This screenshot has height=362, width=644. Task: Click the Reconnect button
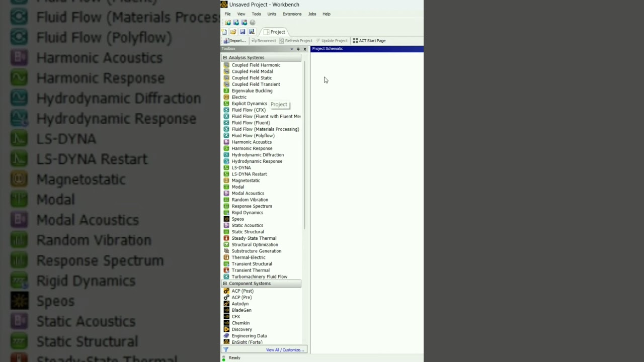coord(263,41)
